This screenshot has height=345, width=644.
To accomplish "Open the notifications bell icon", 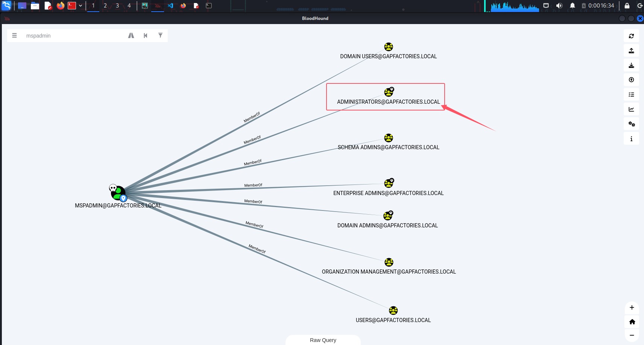I will [573, 6].
